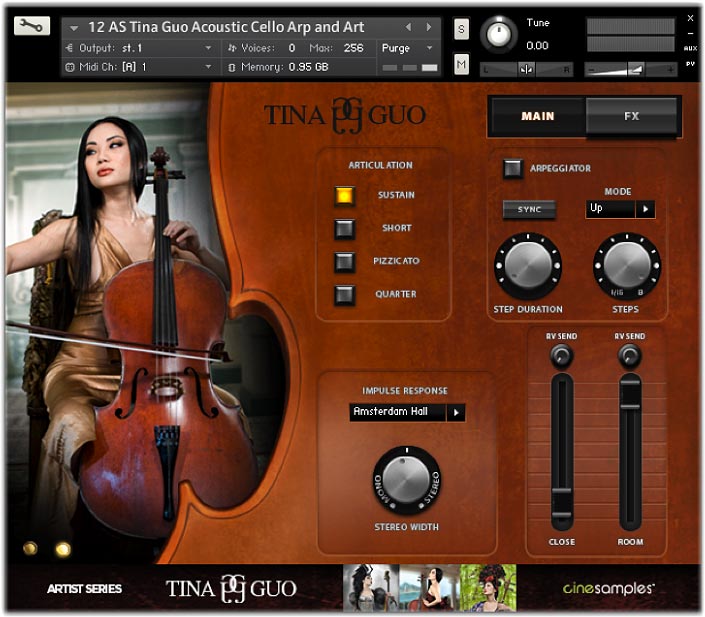Click the middle Tina Guo thumbnail

(x=429, y=587)
